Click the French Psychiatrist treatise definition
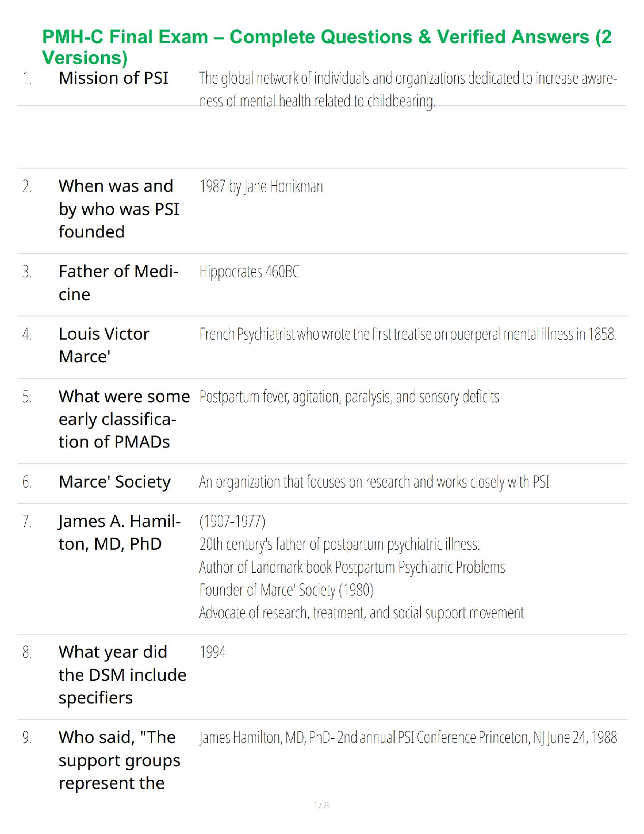This screenshot has height=834, width=644. pyautogui.click(x=408, y=334)
